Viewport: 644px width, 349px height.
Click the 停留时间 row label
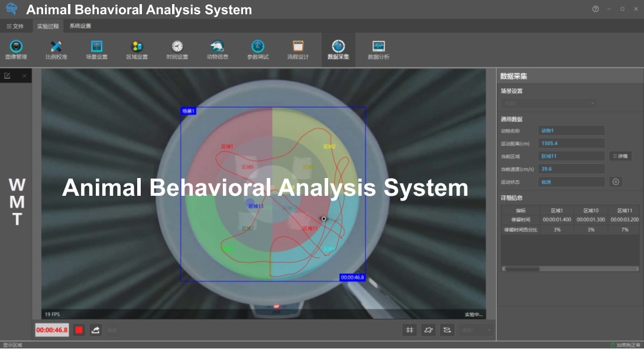pos(520,219)
